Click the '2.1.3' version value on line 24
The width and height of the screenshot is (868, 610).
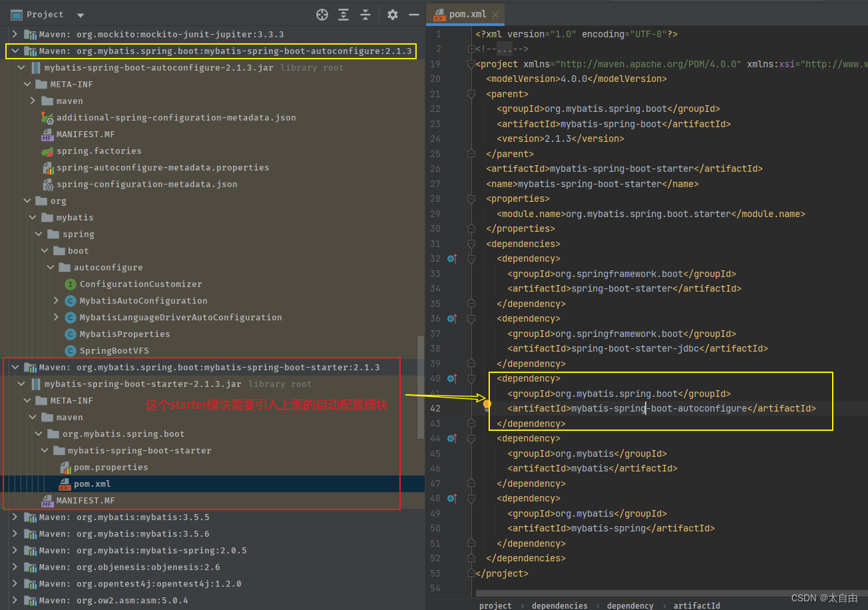click(558, 139)
